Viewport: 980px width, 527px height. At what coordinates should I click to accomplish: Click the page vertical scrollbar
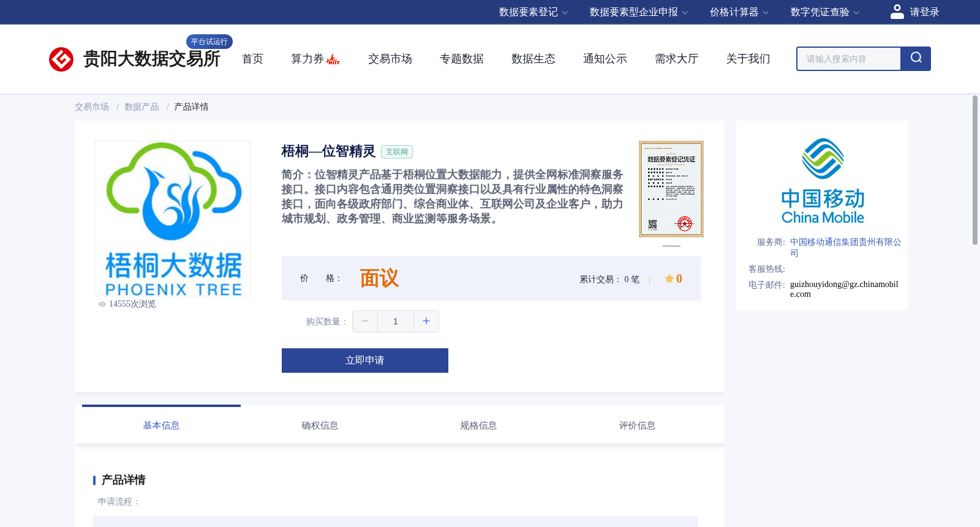tap(975, 170)
